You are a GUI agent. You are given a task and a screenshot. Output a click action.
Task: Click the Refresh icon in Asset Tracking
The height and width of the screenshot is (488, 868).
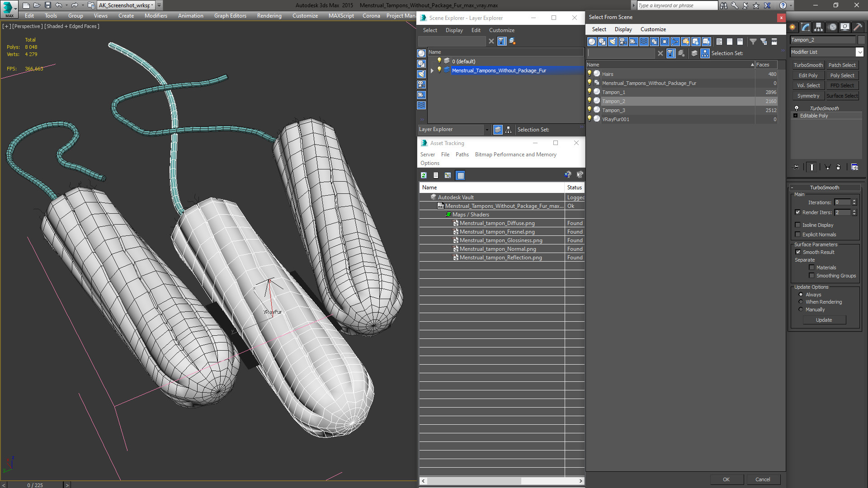424,175
